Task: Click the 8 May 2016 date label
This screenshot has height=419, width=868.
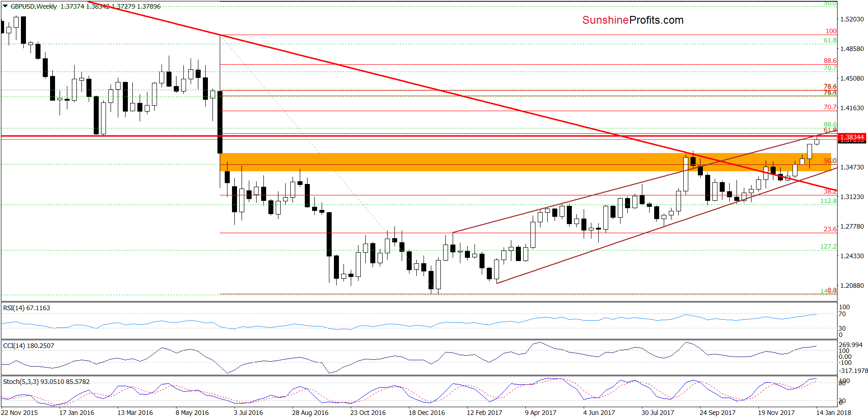Action: (192, 413)
